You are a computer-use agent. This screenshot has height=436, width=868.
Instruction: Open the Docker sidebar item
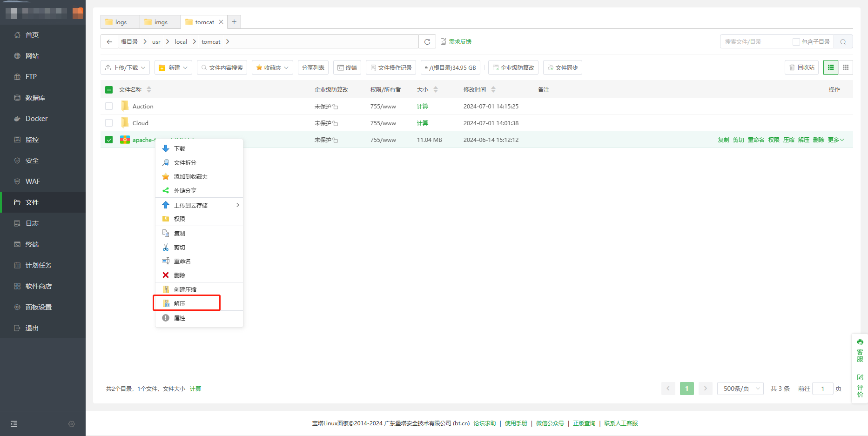point(36,119)
